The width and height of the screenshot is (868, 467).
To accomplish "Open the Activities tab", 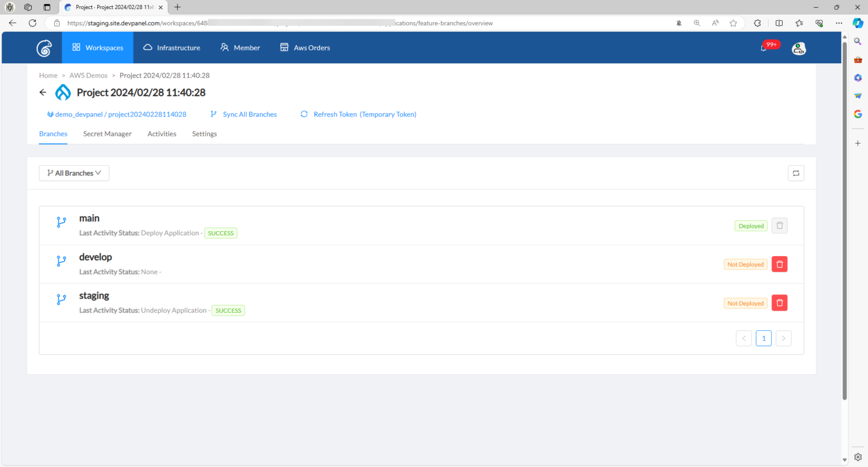I will tap(162, 133).
